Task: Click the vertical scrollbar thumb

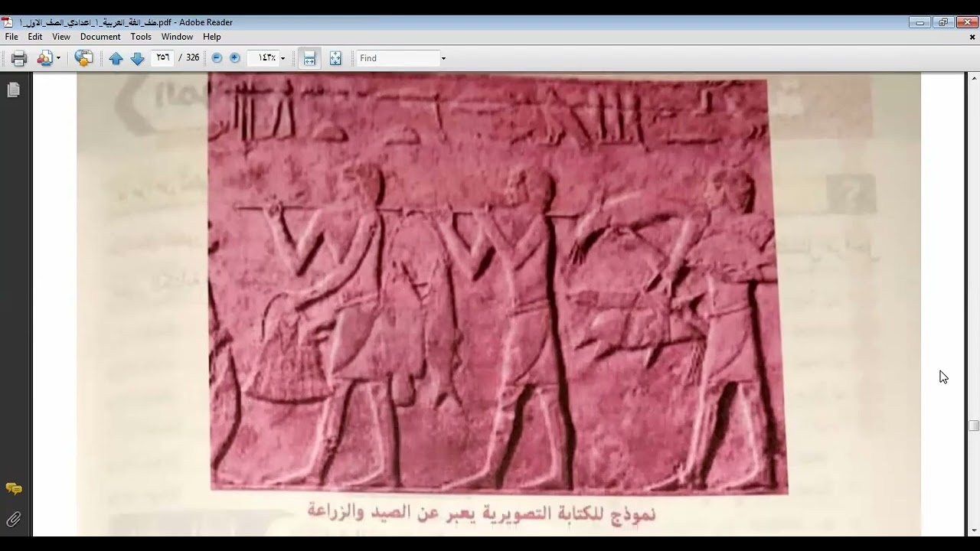Action: [x=974, y=426]
